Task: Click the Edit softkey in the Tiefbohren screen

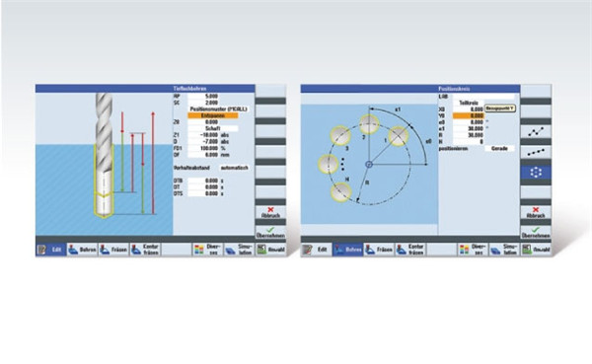Action: pyautogui.click(x=51, y=250)
